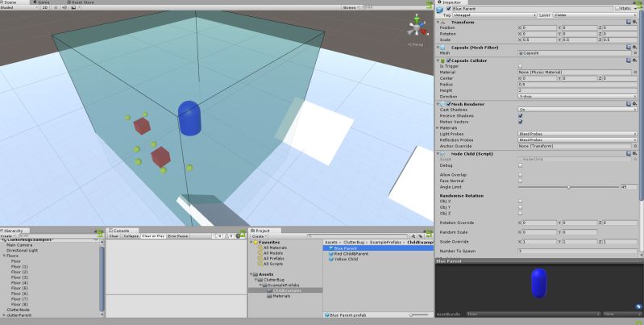The width and height of the screenshot is (644, 325).
Task: Click the Blue Parent prefab cube icon in Inspector
Action: 440,10
